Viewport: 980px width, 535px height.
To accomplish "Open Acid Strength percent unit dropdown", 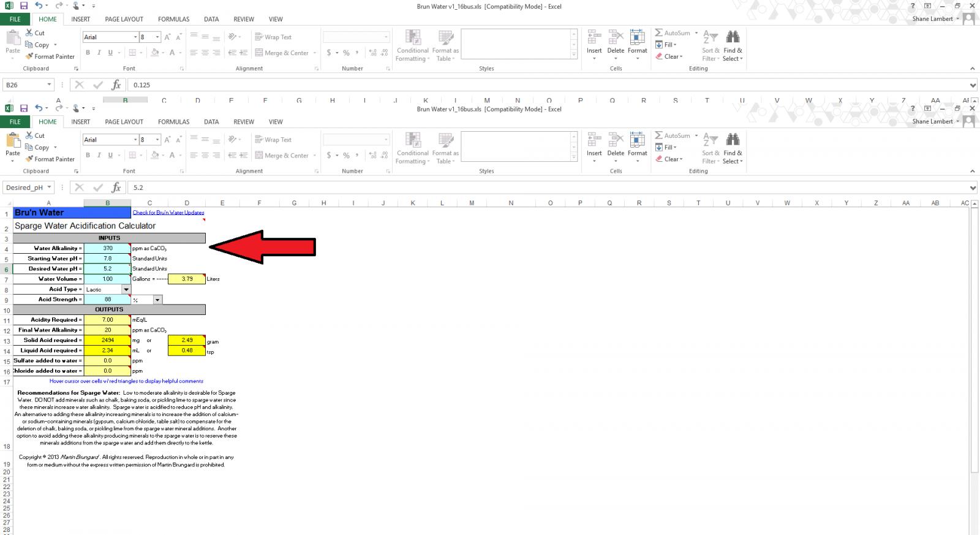I will tap(158, 300).
